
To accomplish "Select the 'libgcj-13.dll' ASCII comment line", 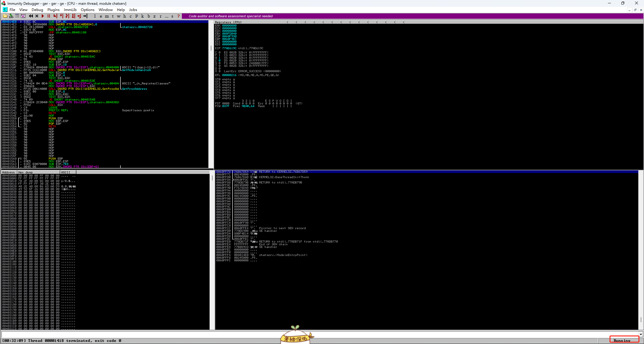I will point(141,67).
